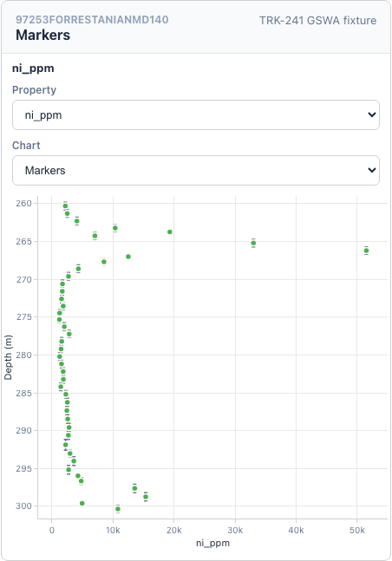Click the 300 depth tick label

[x=24, y=506]
